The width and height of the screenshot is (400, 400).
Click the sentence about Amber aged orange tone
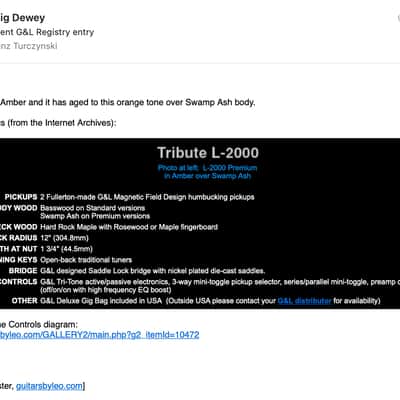(127, 102)
